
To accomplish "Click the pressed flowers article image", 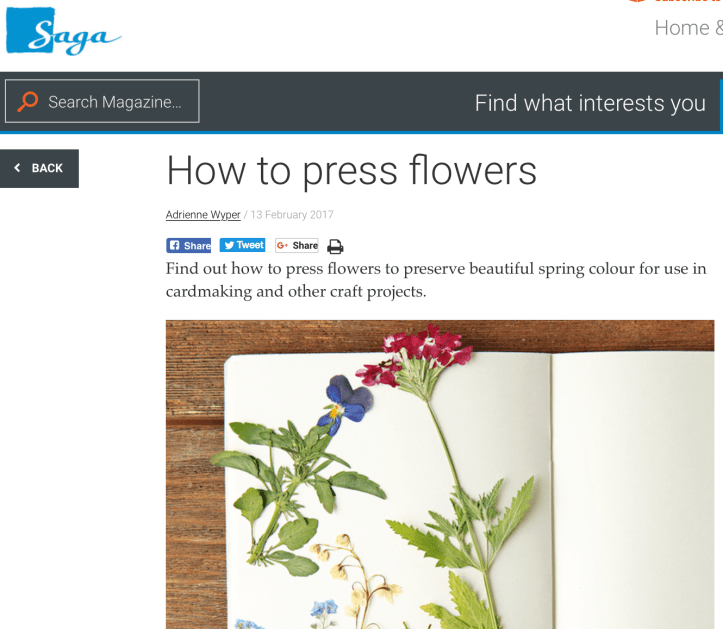I will tap(440, 474).
